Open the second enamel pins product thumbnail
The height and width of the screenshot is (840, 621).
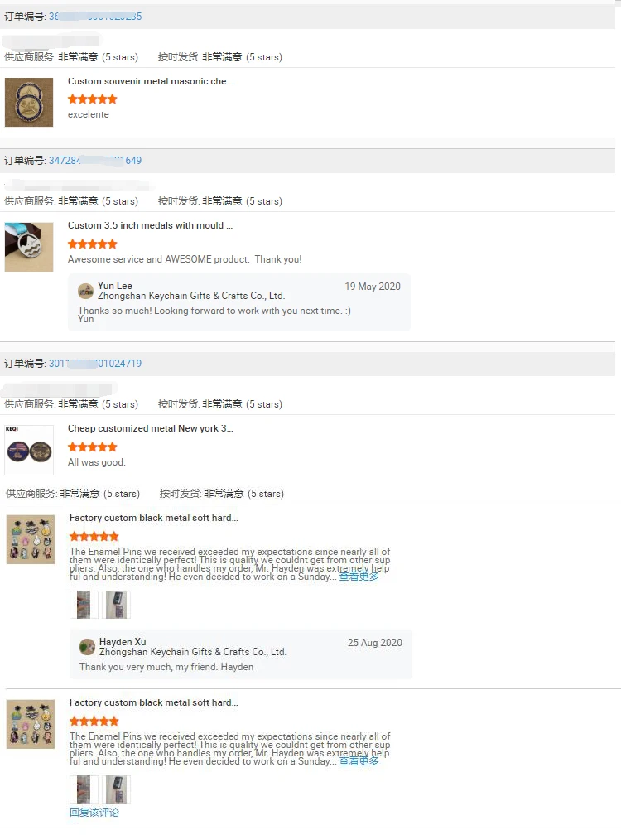(x=31, y=724)
